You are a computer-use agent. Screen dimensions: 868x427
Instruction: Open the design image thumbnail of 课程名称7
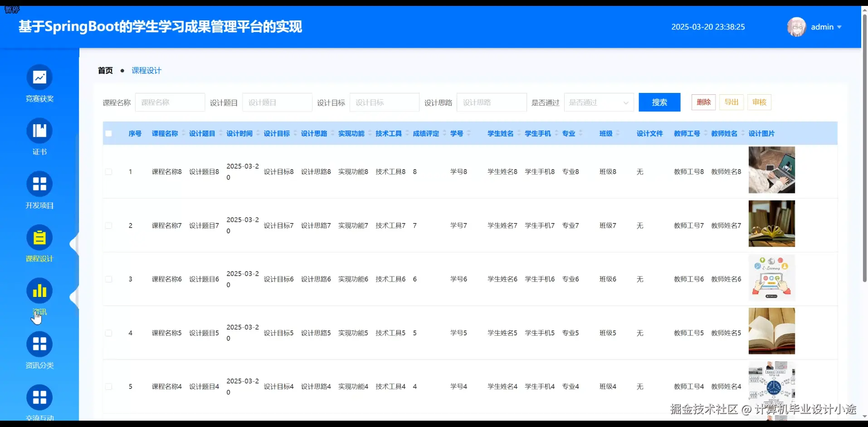point(771,223)
